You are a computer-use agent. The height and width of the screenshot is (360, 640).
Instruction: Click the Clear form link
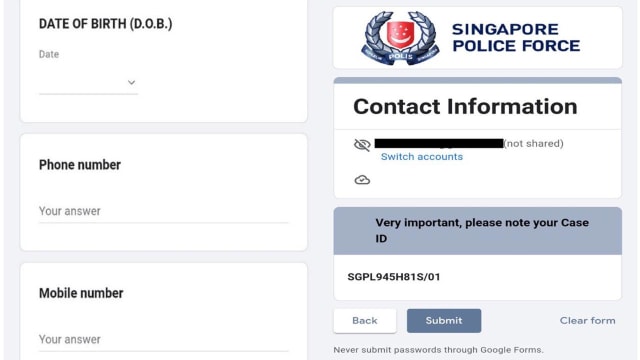pos(587,321)
